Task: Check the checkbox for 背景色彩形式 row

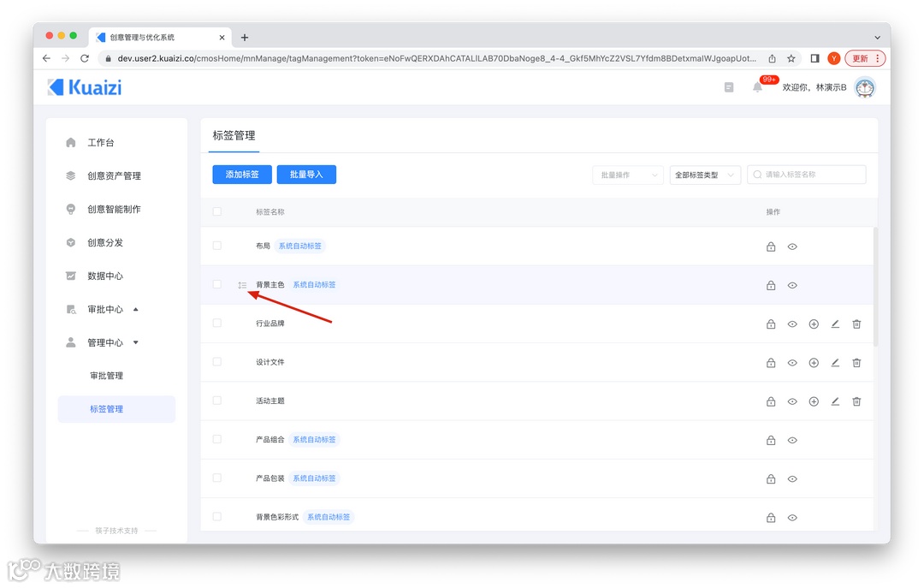Action: (x=216, y=517)
